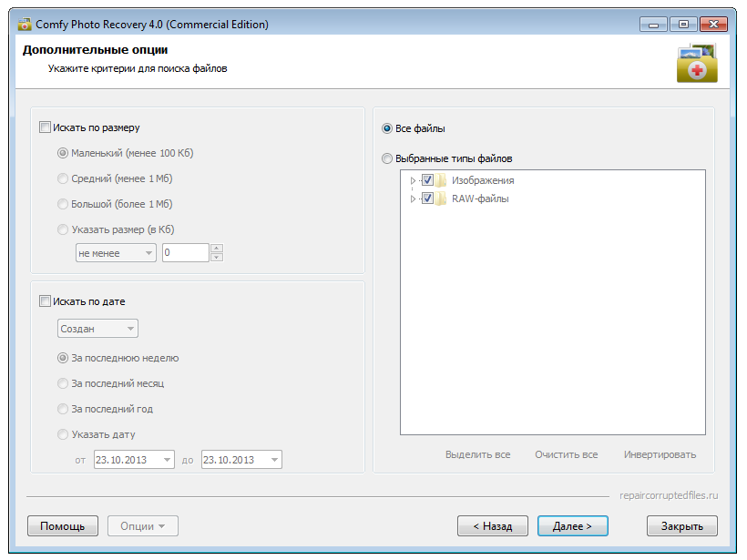747x560 pixels.
Task: Uncheck the RAW-файлы checkbox
Action: coord(427,199)
